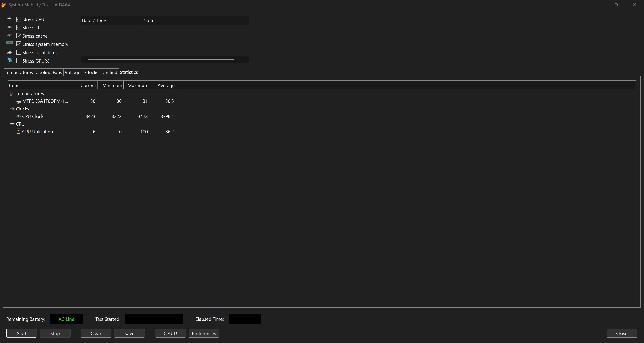Click the chip icon of the CPU group
Image resolution: width=644 pixels, height=343 pixels.
12,124
